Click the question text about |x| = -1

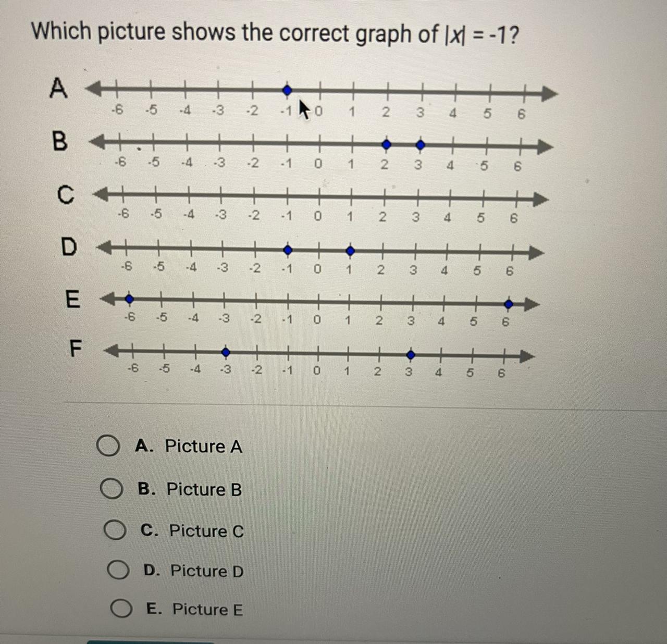coord(275,33)
